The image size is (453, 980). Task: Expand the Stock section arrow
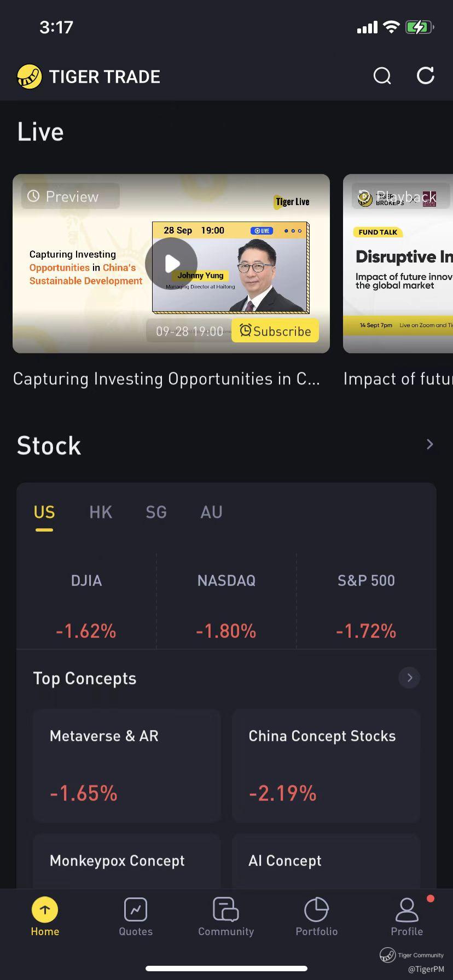429,445
